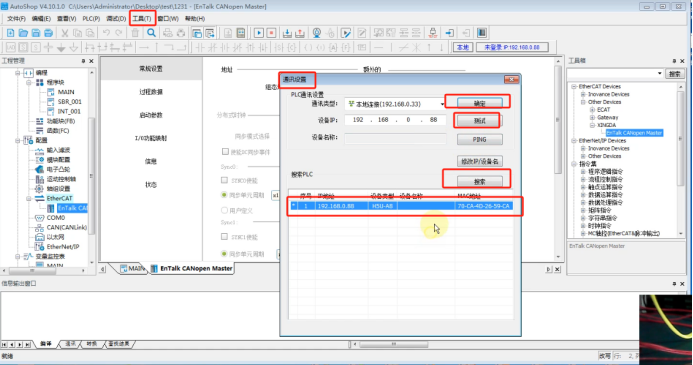Expand the ECAT node in toolbox

[x=592, y=110]
